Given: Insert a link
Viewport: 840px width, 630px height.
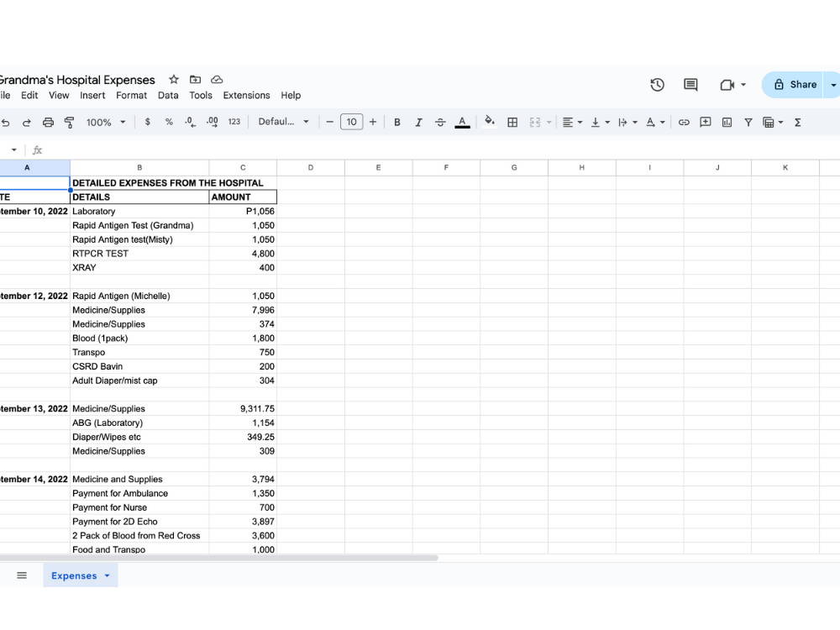Looking at the screenshot, I should tap(684, 122).
